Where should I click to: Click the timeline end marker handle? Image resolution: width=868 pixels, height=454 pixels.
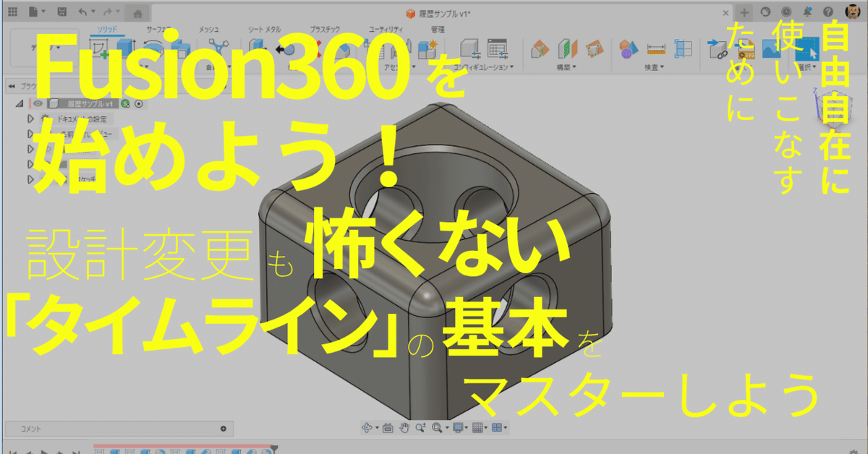(x=273, y=448)
